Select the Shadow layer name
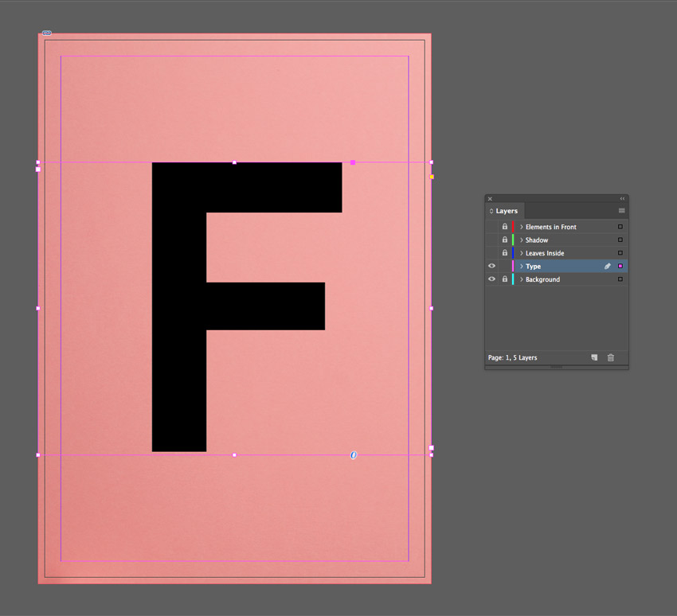Screen dimensions: 677x616 click(537, 240)
